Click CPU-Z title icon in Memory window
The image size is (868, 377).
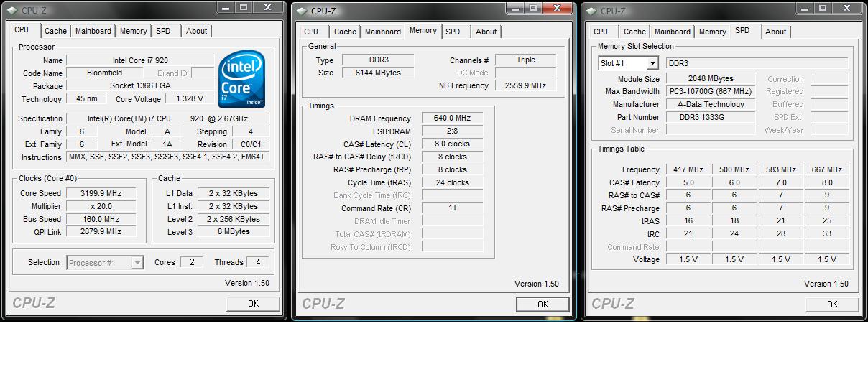pos(301,11)
